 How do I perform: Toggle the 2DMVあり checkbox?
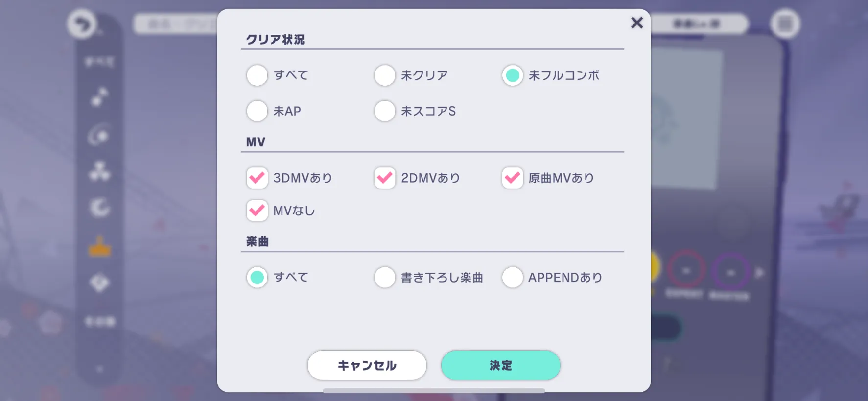385,178
